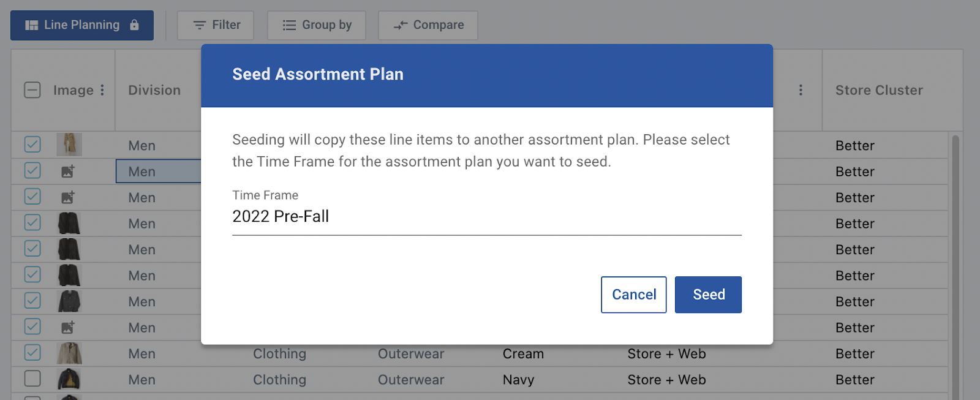This screenshot has height=400, width=980.
Task: Open the Time Frame dropdown
Action: point(487,216)
